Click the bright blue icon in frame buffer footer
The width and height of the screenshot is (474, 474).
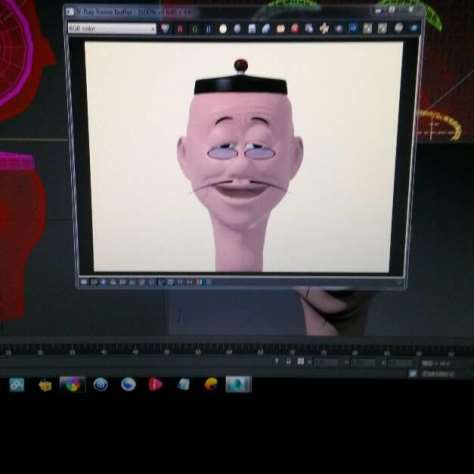click(x=103, y=283)
